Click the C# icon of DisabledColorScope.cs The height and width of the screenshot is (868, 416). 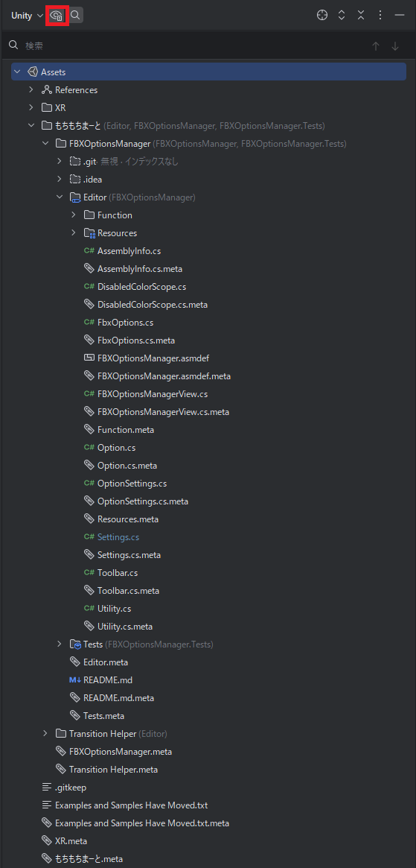pyautogui.click(x=89, y=287)
